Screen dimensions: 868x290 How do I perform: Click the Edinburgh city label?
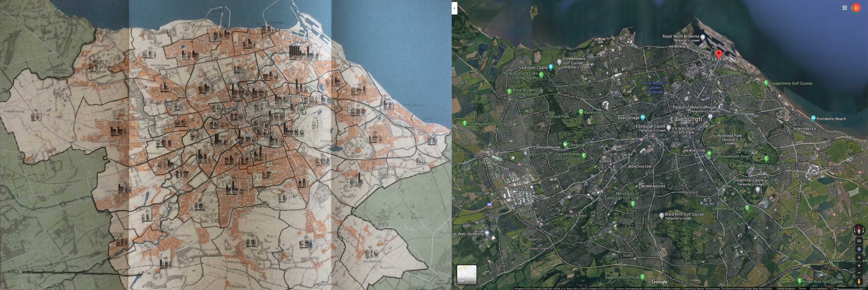[x=686, y=119]
